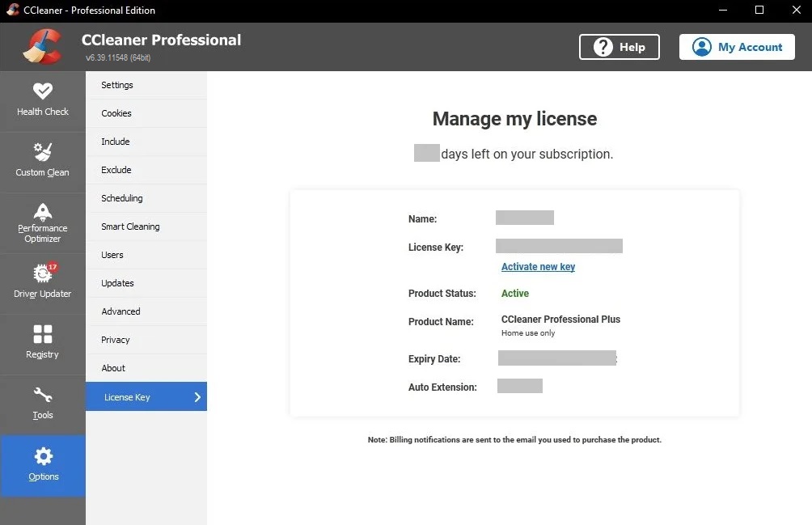Click the Custom Clean label

coord(43,172)
